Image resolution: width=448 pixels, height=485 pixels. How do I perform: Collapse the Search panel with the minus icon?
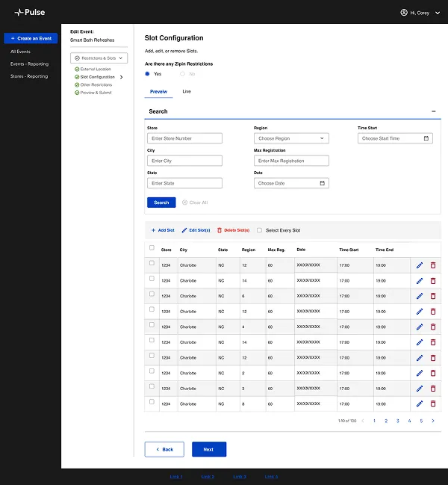point(434,111)
